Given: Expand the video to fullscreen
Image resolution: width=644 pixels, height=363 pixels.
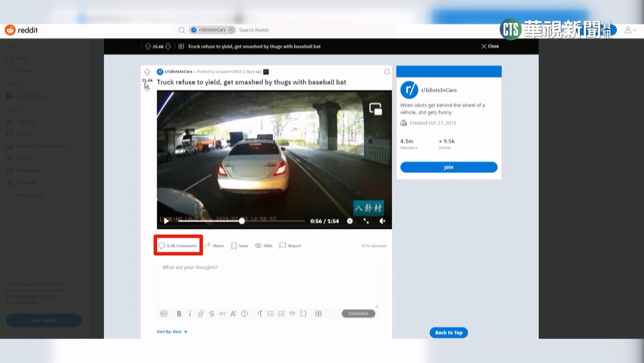Looking at the screenshot, I should pyautogui.click(x=366, y=221).
